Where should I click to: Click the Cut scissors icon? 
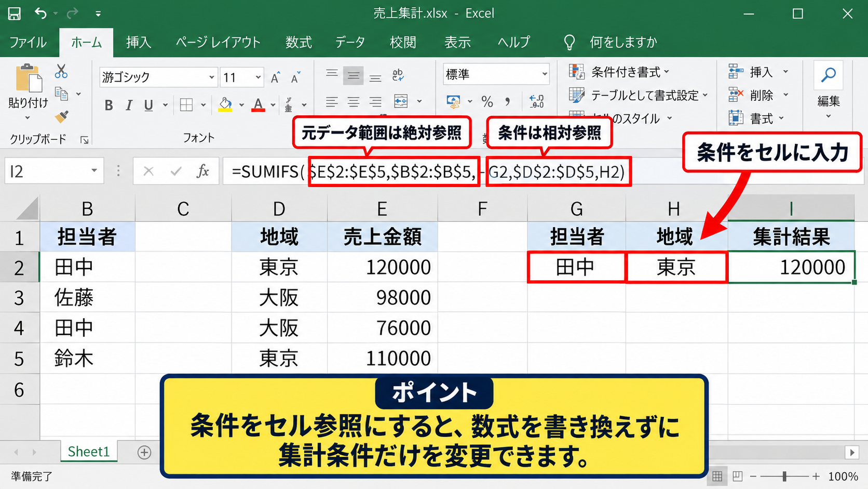61,71
